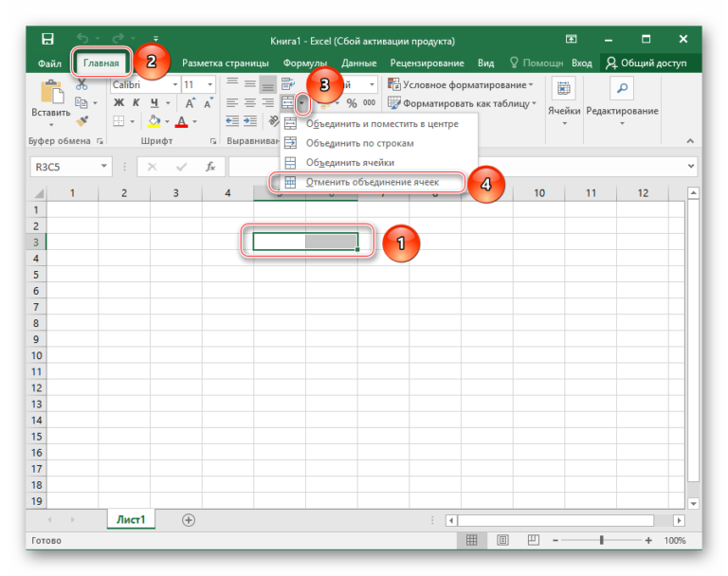Toggle wrap text
The image size is (728, 576).
288,84
